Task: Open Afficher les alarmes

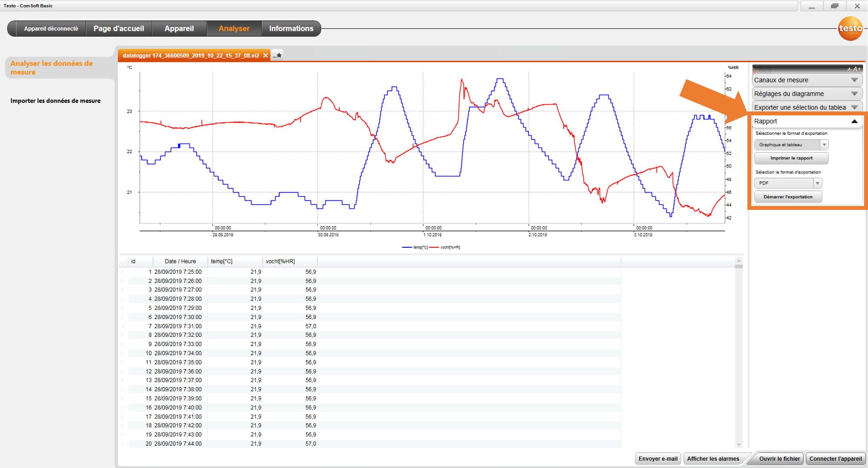Action: (714, 458)
